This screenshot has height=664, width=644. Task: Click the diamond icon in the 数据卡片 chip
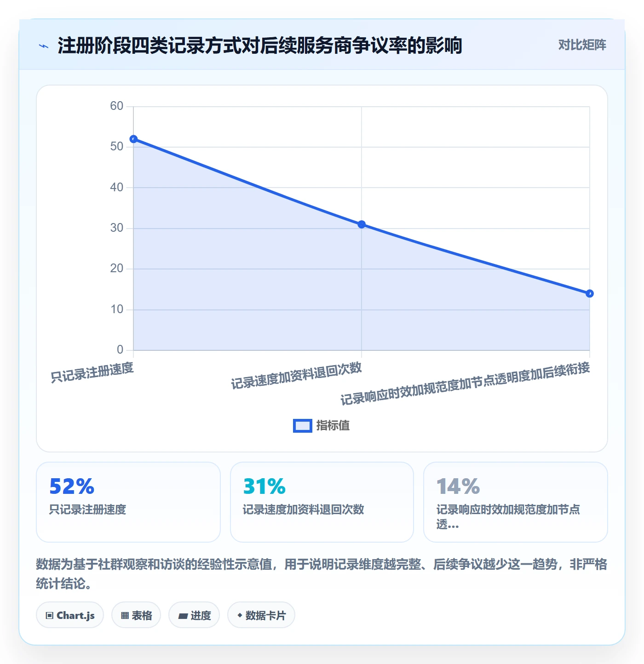[240, 615]
